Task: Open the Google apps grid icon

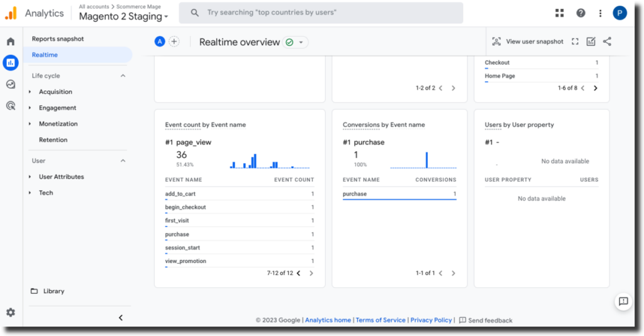Action: tap(560, 13)
